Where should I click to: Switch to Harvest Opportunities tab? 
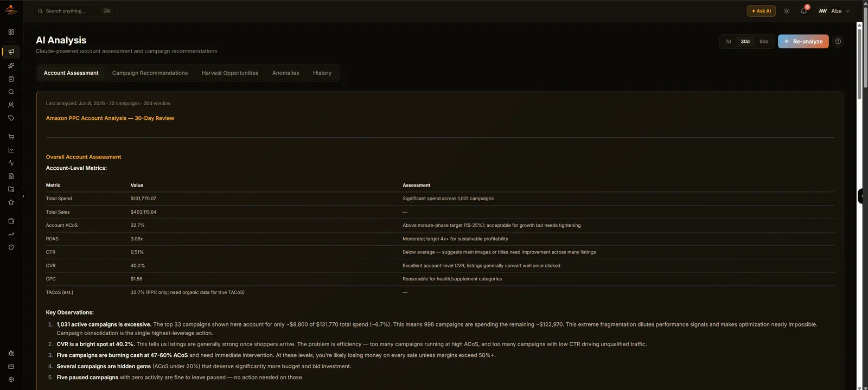(230, 73)
